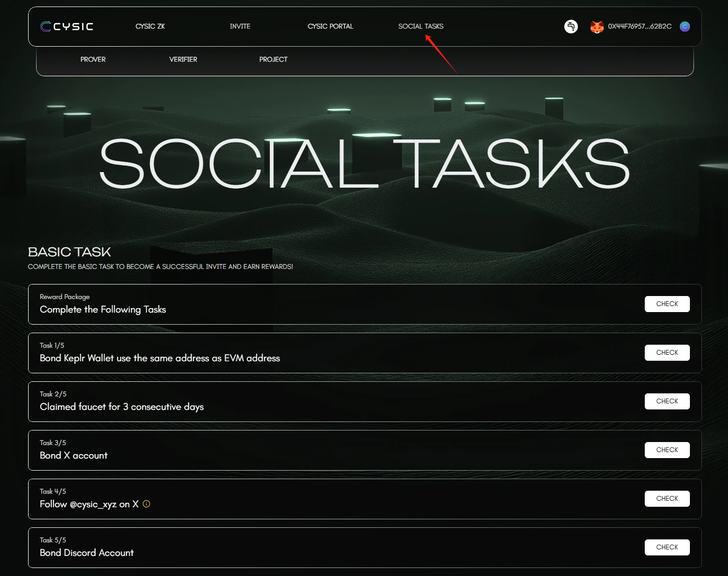The width and height of the screenshot is (728, 576).
Task: Click the Cysic logo in the header
Action: 67,27
